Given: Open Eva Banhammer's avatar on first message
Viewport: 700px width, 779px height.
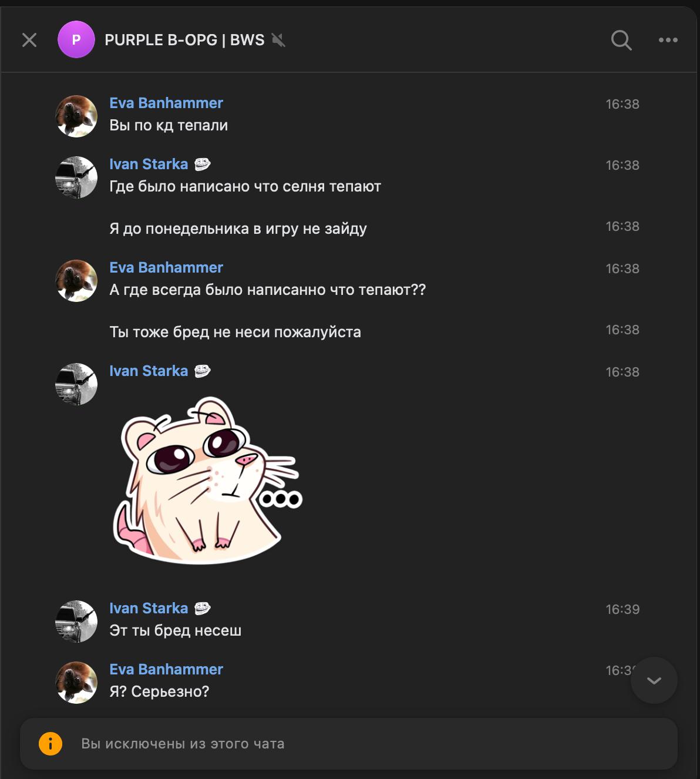Looking at the screenshot, I should point(76,116).
